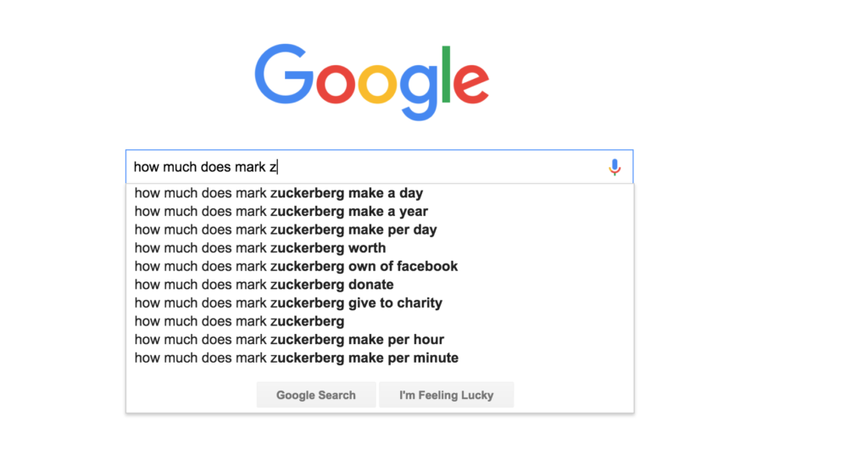The width and height of the screenshot is (868, 455).
Task: Click the voice search microphone icon
Action: (615, 168)
